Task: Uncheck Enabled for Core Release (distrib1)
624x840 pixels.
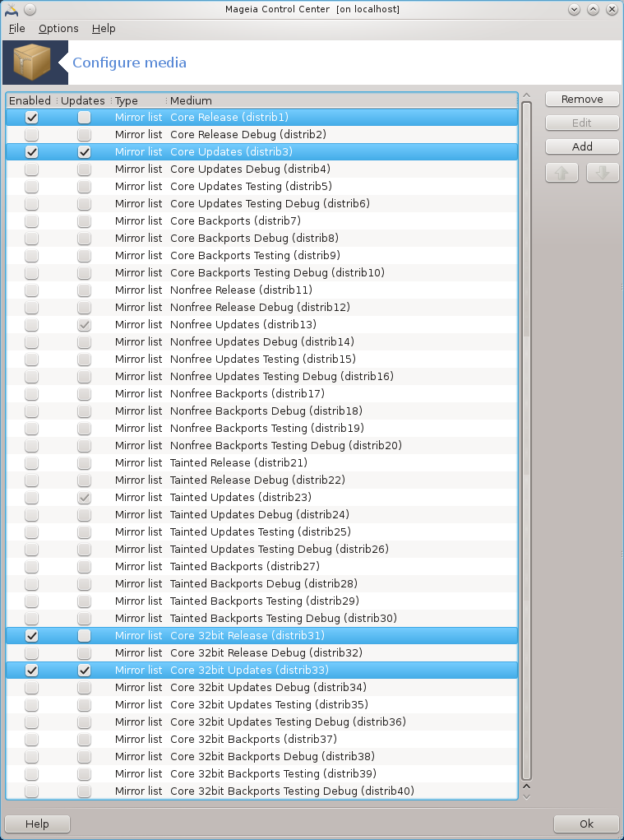Action: [x=31, y=118]
